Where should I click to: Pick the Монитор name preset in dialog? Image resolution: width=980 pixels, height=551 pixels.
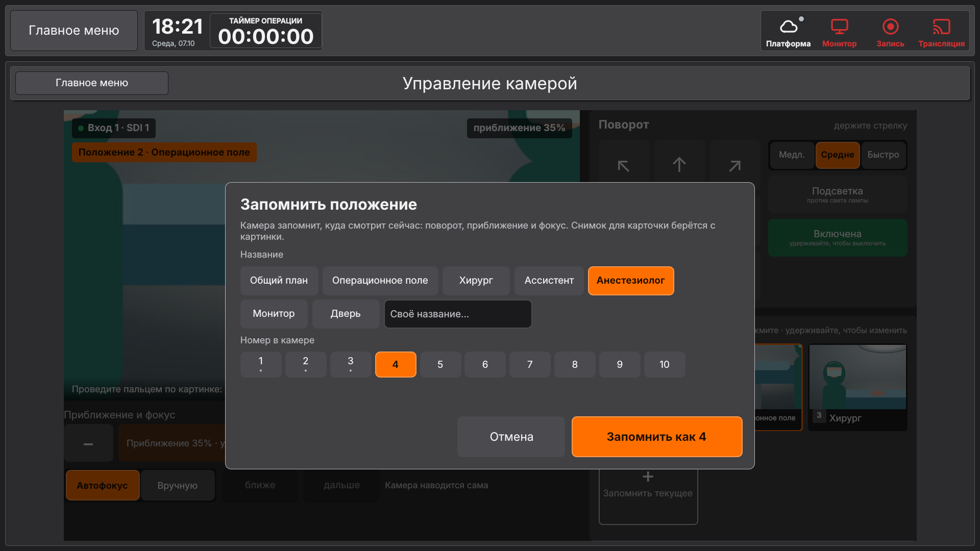274,314
